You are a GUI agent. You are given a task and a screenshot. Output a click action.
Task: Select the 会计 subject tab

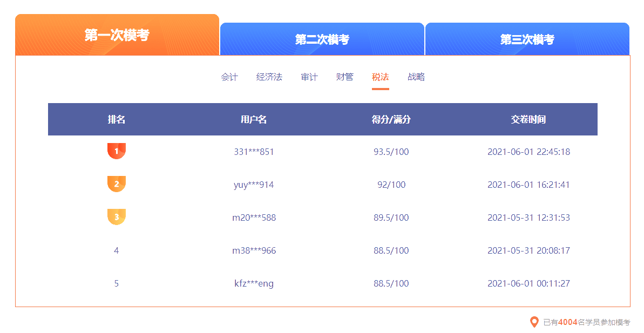pyautogui.click(x=229, y=77)
